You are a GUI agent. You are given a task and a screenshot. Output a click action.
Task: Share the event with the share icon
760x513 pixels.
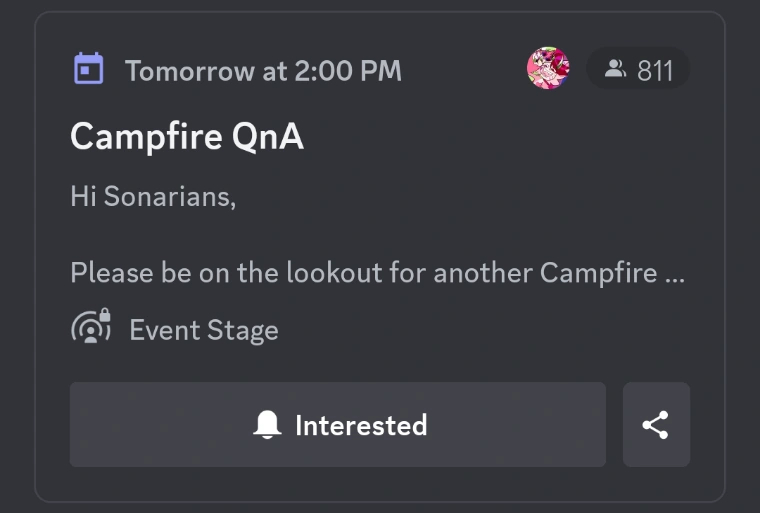(656, 425)
